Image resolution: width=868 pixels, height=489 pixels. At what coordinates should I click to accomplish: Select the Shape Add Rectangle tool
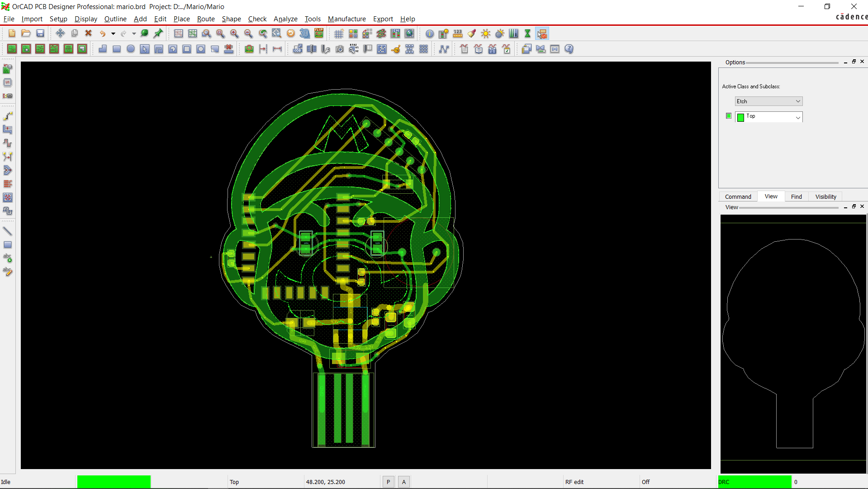point(117,49)
